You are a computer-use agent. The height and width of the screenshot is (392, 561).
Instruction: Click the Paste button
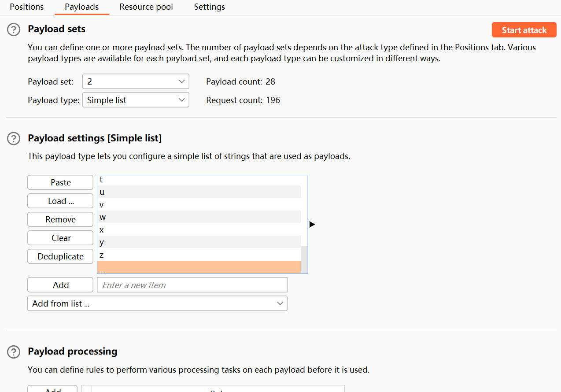pyautogui.click(x=60, y=182)
